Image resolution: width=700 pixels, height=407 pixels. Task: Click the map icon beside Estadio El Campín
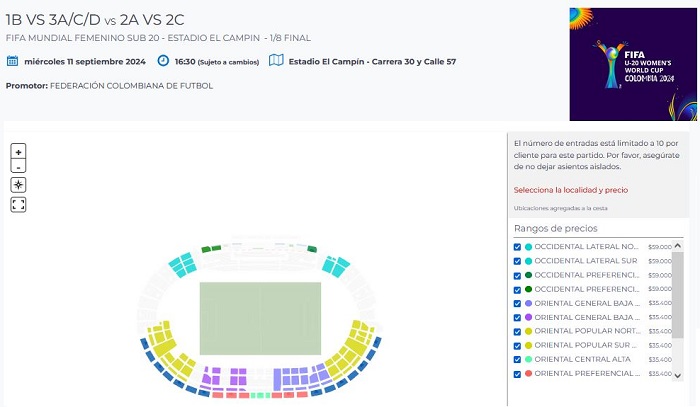tap(276, 61)
